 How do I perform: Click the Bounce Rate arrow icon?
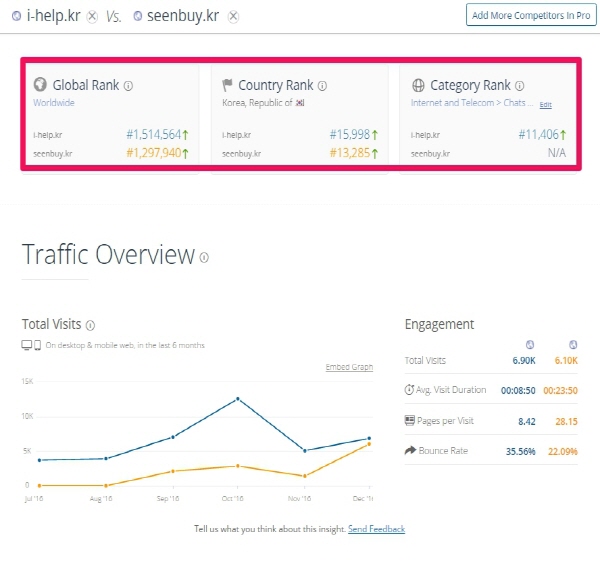point(410,451)
